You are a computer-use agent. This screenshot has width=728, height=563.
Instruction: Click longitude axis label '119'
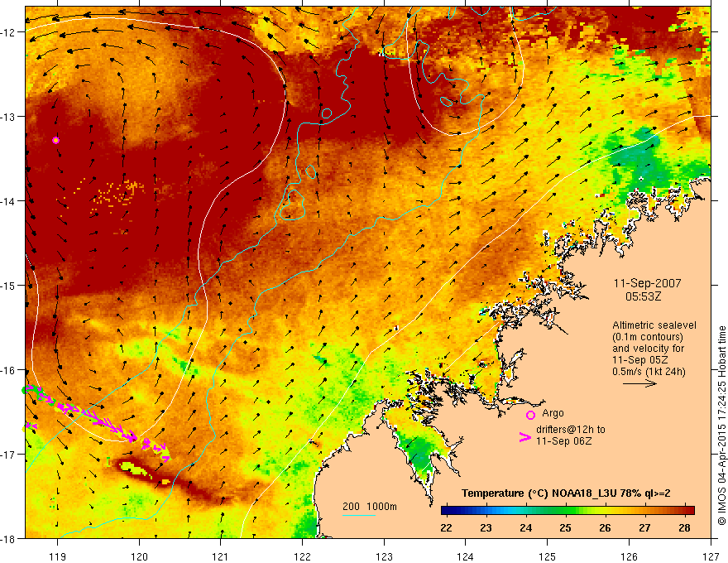point(58,556)
